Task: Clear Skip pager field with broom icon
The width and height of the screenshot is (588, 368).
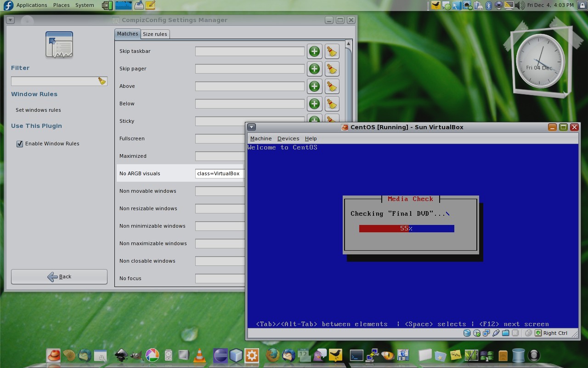Action: (332, 69)
